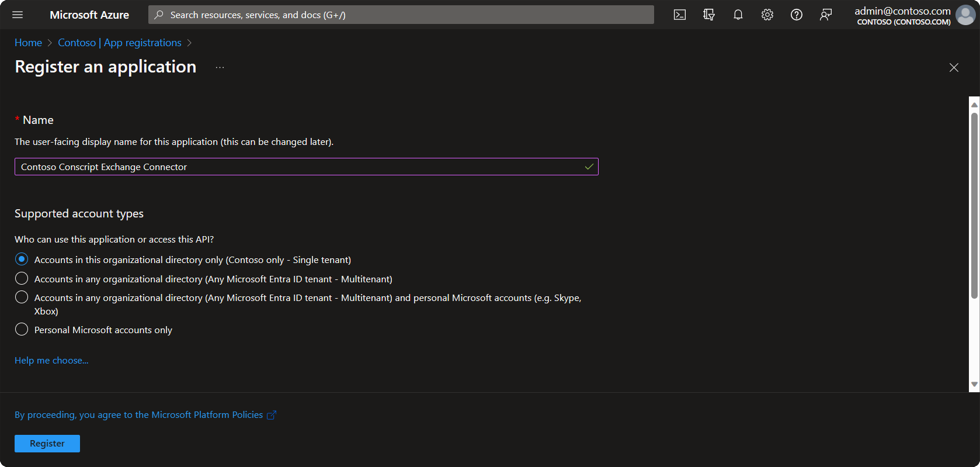Image resolution: width=980 pixels, height=467 pixels.
Task: Click the Register button
Action: point(47,444)
